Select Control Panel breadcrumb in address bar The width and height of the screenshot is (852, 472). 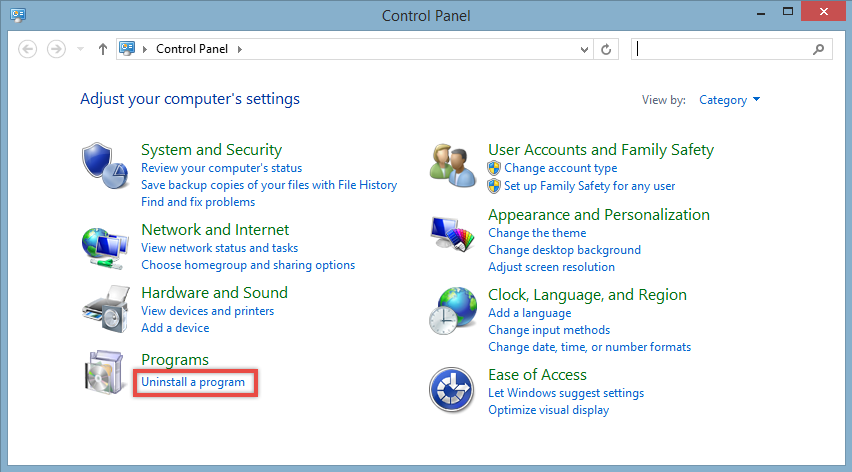click(x=193, y=49)
